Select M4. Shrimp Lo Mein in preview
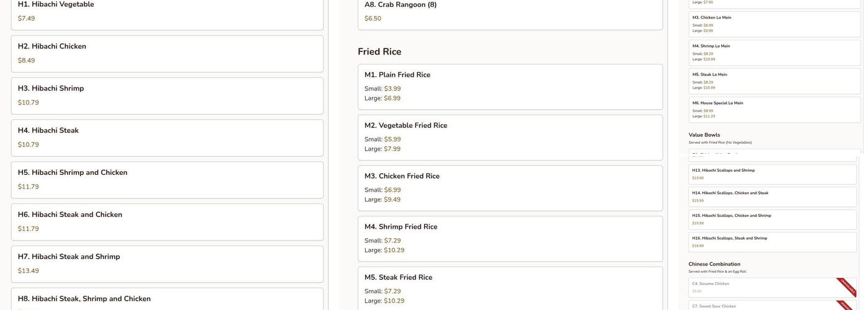868x310 pixels. click(774, 53)
